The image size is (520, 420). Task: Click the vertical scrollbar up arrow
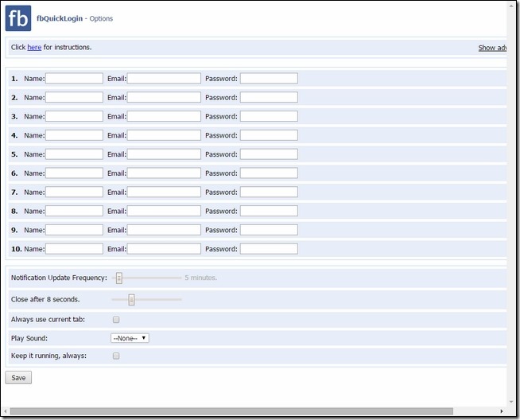pyautogui.click(x=511, y=6)
